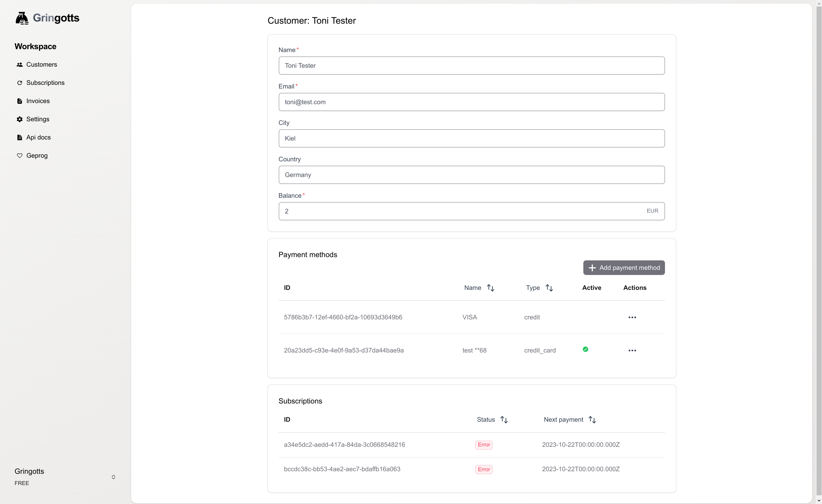
Task: Open actions menu for VISA payment method
Action: [x=632, y=317]
